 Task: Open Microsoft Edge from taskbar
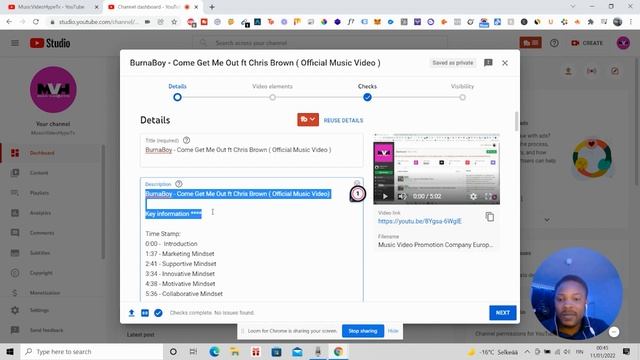coord(214,351)
